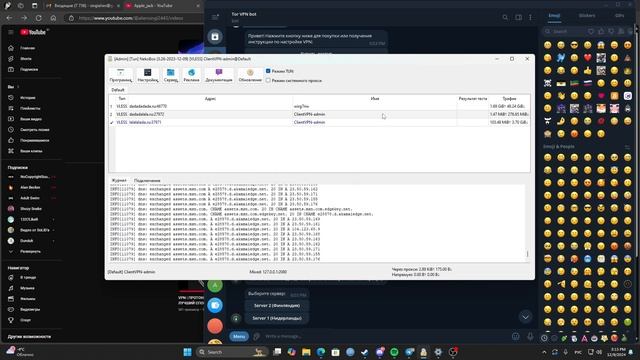The width and height of the screenshot is (640, 360).
Task: Open the Программа menu button in NekoBox
Action: [120, 76]
